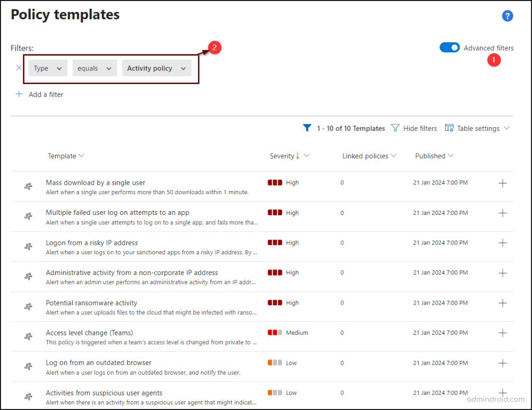Open the Multiple failed user log on attempts template
Image resolution: width=532 pixels, height=410 pixels.
pos(117,212)
